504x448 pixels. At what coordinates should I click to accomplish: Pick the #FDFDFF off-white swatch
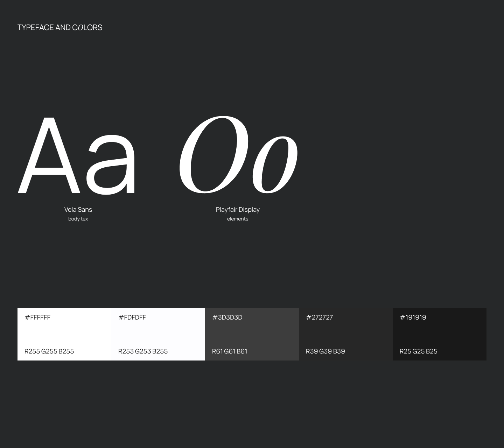click(158, 334)
